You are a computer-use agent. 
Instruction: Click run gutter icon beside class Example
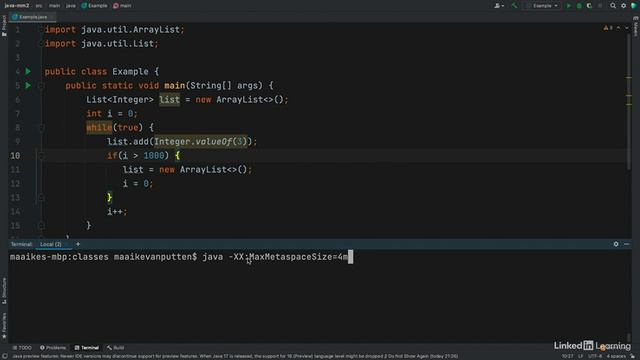pyautogui.click(x=28, y=71)
